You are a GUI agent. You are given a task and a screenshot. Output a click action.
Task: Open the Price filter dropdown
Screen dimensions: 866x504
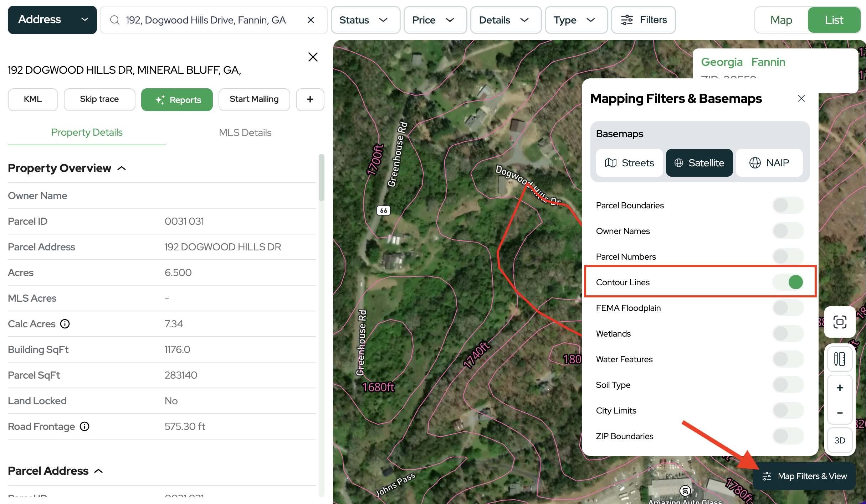(435, 20)
